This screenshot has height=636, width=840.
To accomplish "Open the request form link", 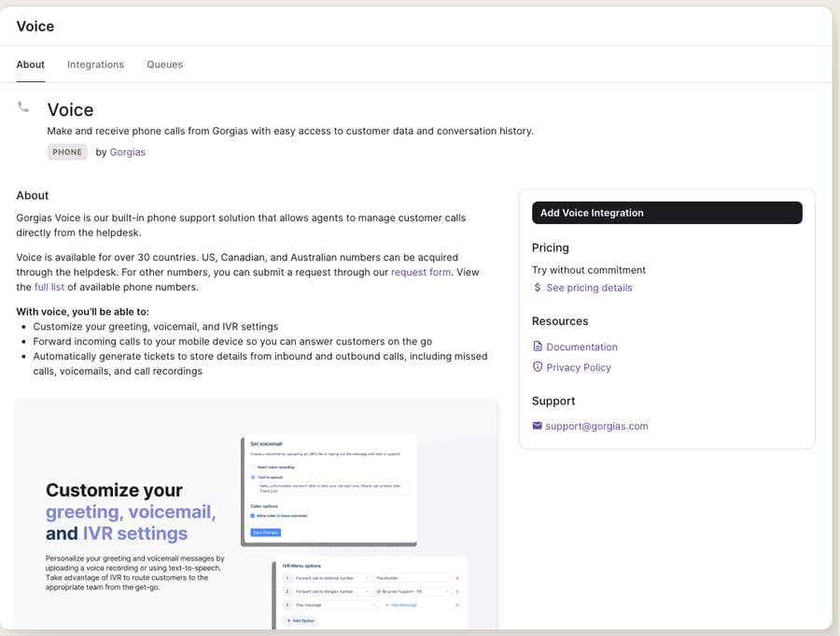I will [421, 273].
